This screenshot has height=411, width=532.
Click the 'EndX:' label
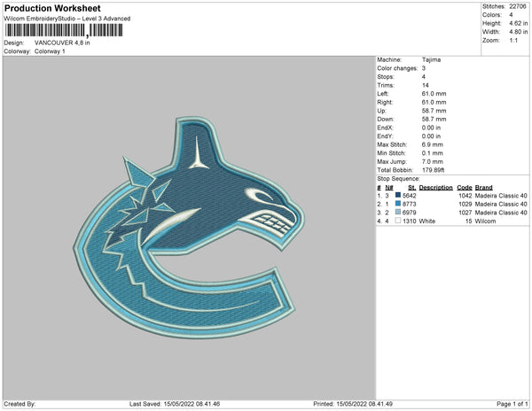coord(385,128)
